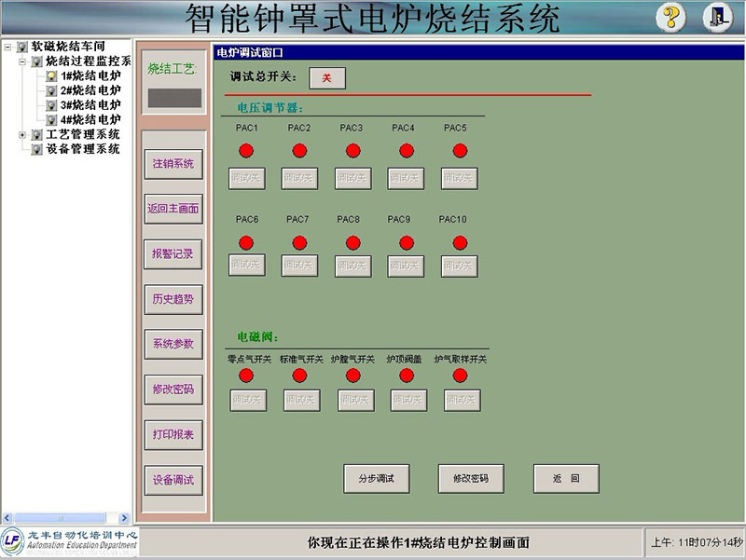Click the bulb icon beside 设备管理系统
Image resolution: width=746 pixels, height=560 pixels.
pyautogui.click(x=36, y=149)
